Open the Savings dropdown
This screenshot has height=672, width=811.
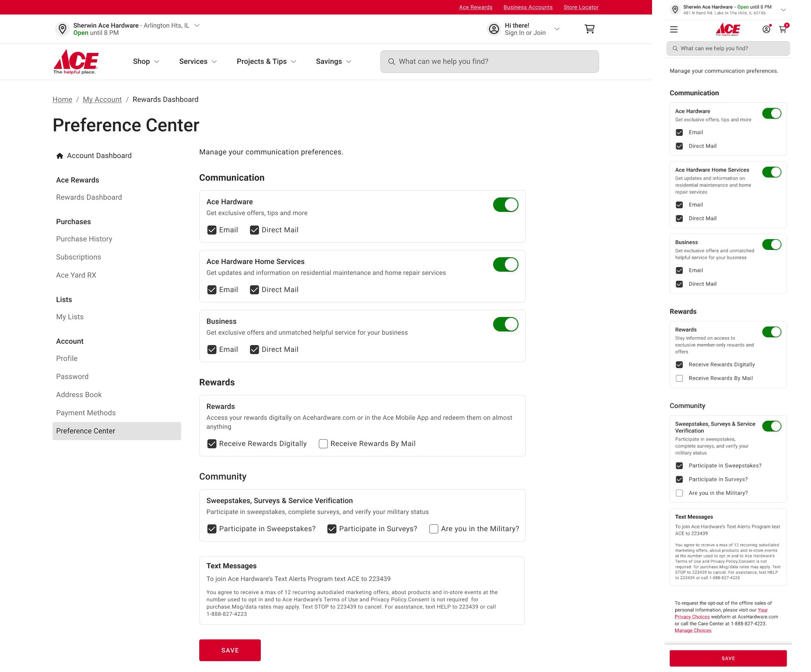click(333, 61)
